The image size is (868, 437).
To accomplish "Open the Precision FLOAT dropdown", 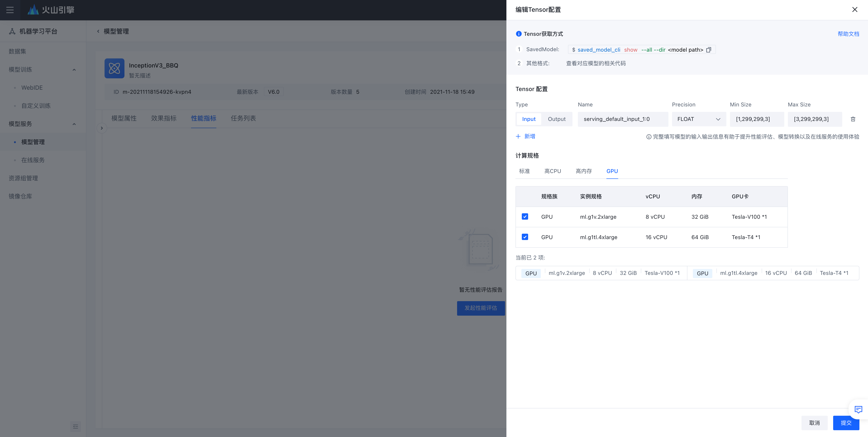I will coord(699,119).
